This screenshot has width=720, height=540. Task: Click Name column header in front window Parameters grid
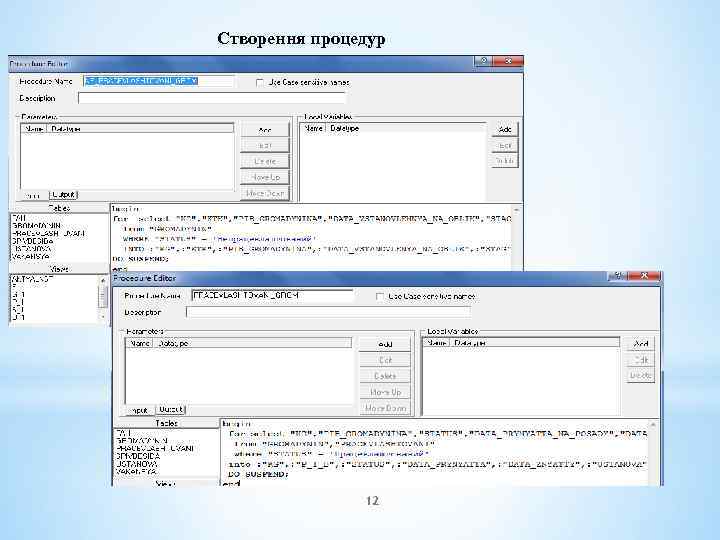(x=140, y=343)
